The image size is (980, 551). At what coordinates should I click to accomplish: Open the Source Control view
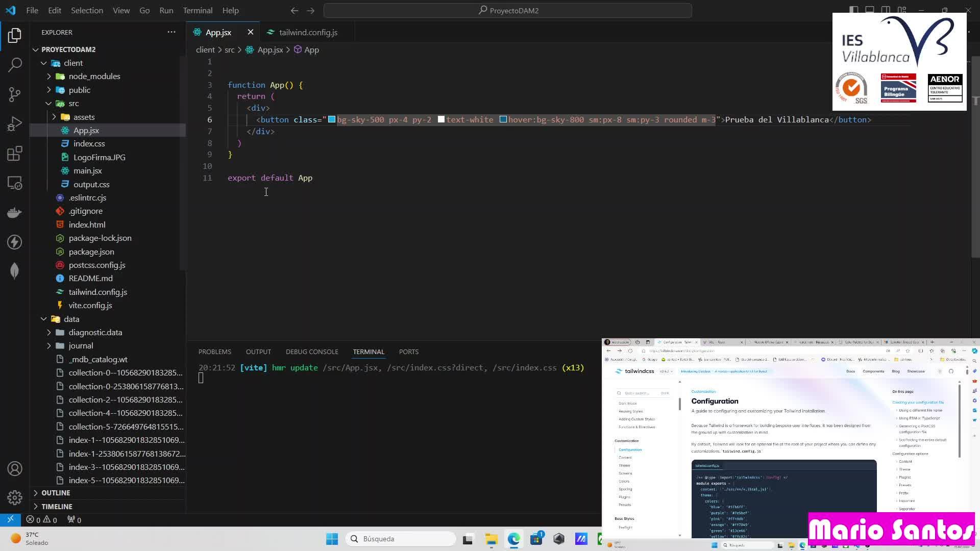click(x=15, y=94)
